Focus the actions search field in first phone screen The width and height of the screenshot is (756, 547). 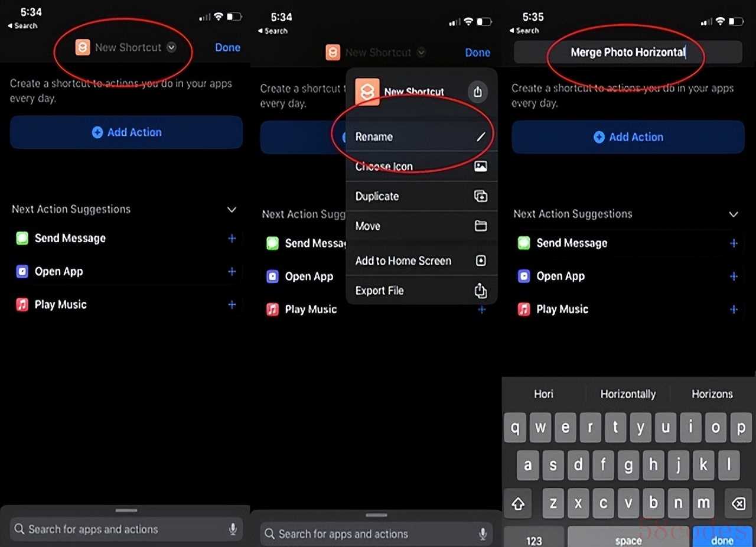click(x=126, y=529)
